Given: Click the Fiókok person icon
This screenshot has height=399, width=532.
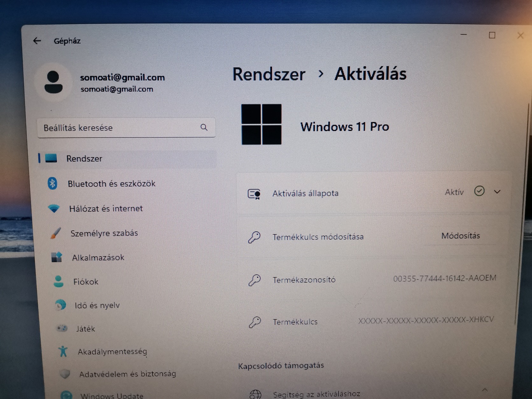Looking at the screenshot, I should tap(59, 281).
